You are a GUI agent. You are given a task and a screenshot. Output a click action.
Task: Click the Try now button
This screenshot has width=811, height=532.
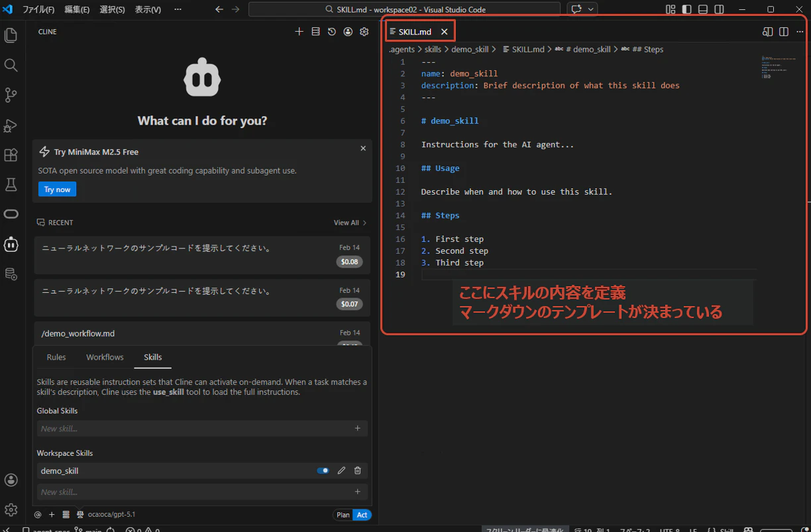pyautogui.click(x=57, y=189)
